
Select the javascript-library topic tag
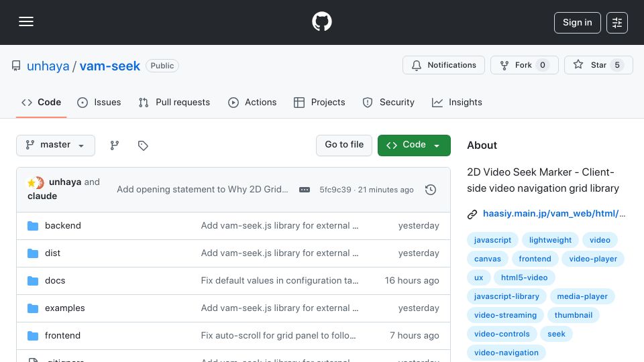(506, 297)
